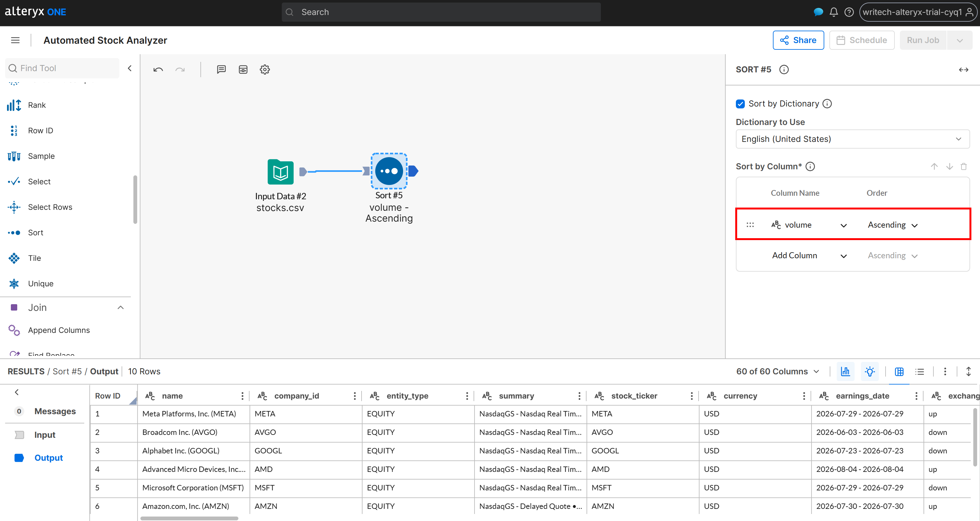Open the name column options menu
The height and width of the screenshot is (521, 980).
(242, 396)
